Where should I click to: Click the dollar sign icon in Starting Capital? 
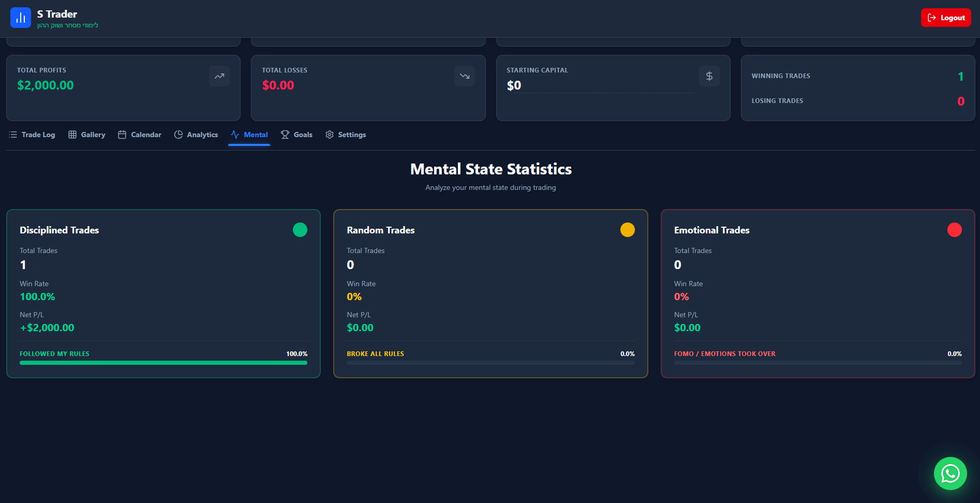pos(709,76)
